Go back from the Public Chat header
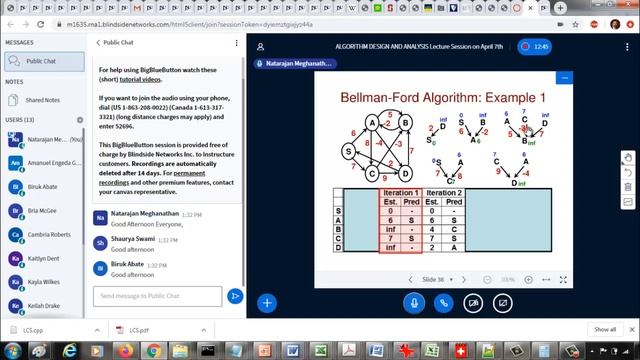The image size is (640, 360). [115, 42]
